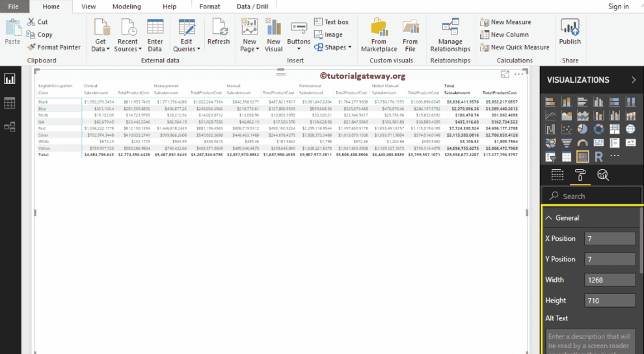Select the Stacked bar chart visual
The height and width of the screenshot is (354, 644).
pos(550,102)
